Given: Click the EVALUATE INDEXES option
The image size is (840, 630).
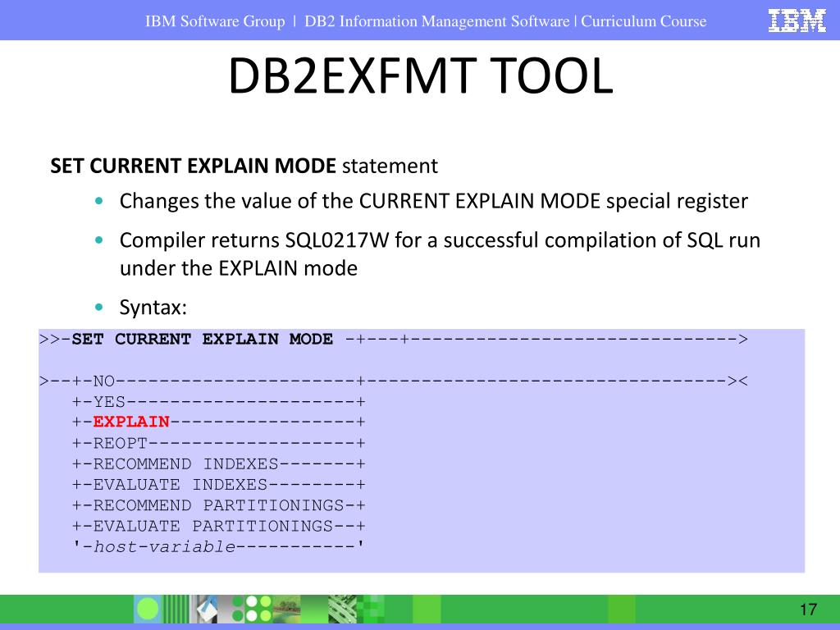Looking at the screenshot, I should point(180,485).
